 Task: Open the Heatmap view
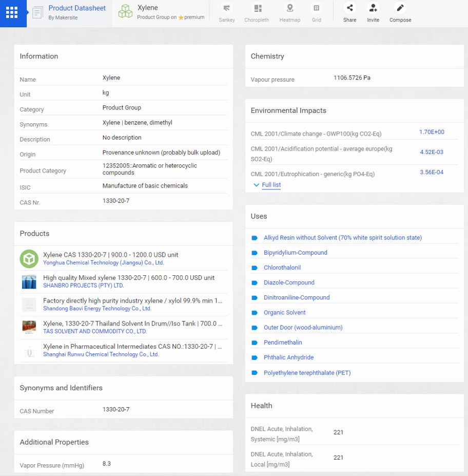click(x=290, y=9)
